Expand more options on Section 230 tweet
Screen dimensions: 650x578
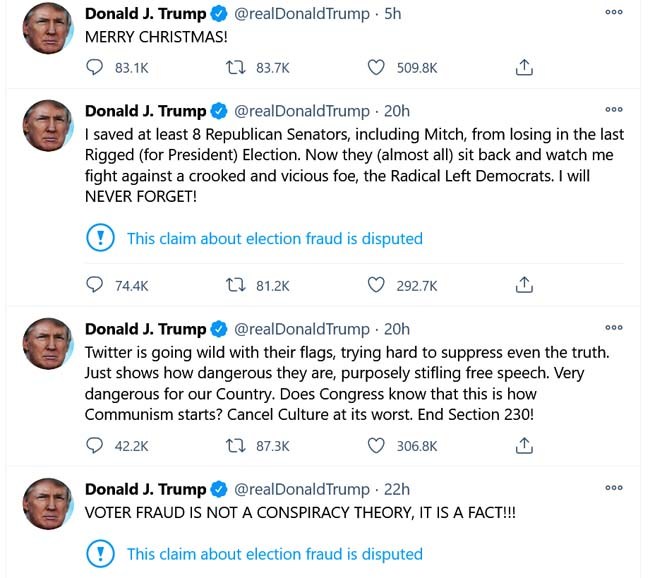pos(614,327)
